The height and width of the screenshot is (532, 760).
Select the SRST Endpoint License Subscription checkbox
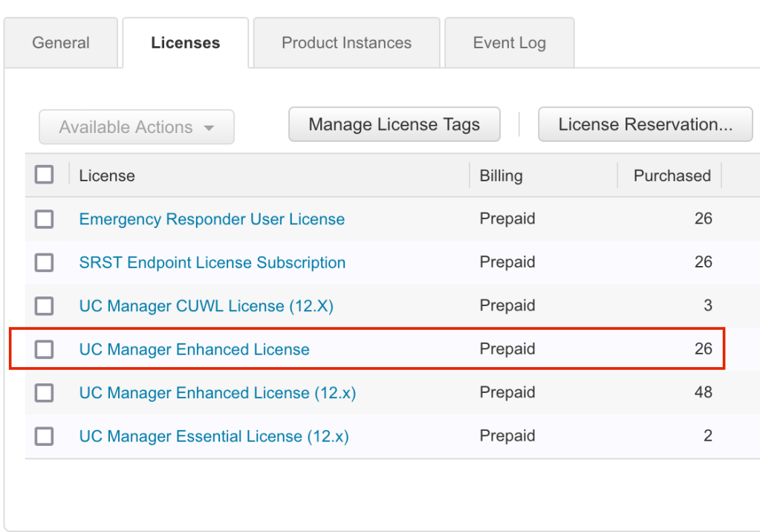tap(45, 262)
